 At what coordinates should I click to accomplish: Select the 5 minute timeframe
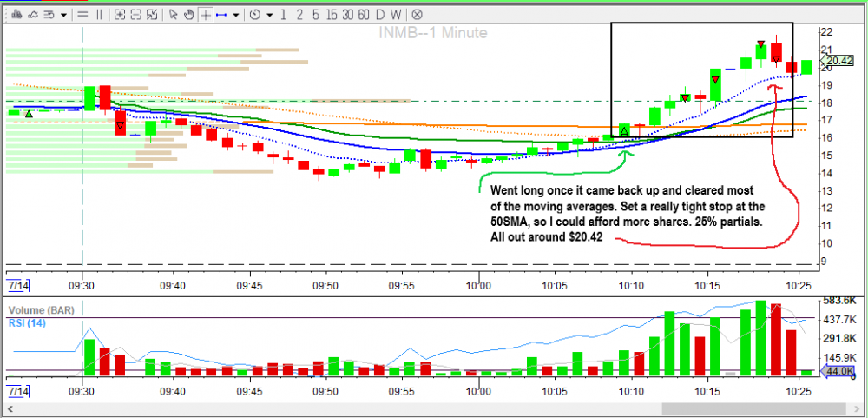pyautogui.click(x=315, y=15)
